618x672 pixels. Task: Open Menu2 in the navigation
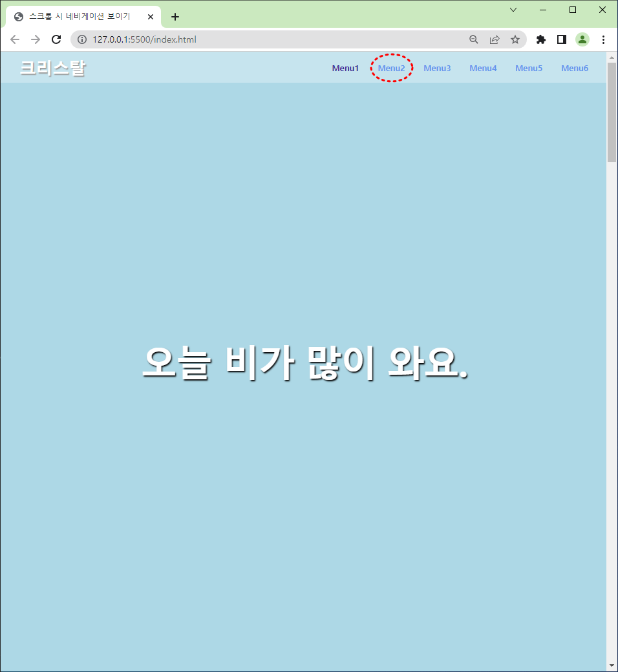(x=391, y=68)
